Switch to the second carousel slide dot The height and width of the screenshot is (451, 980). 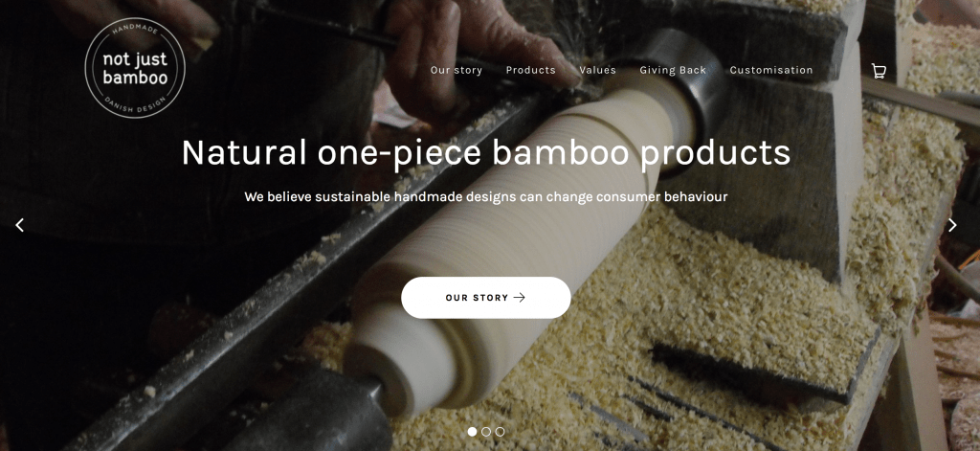pyautogui.click(x=486, y=432)
